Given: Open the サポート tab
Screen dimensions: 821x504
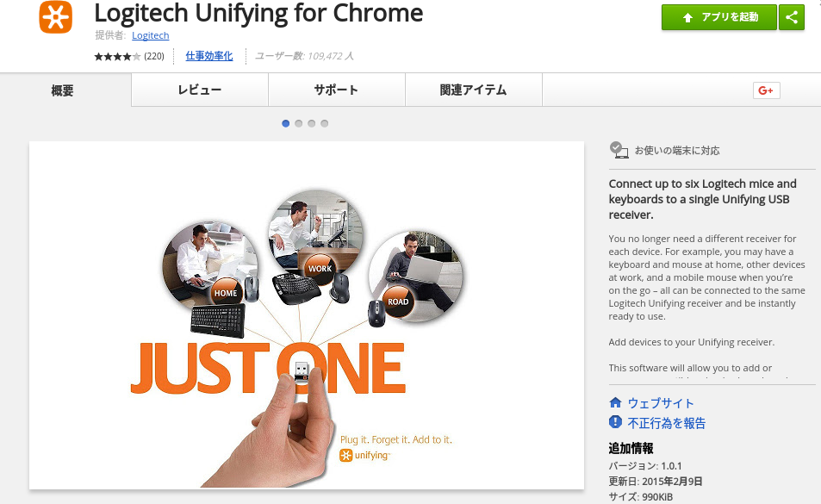Looking at the screenshot, I should click(x=336, y=90).
